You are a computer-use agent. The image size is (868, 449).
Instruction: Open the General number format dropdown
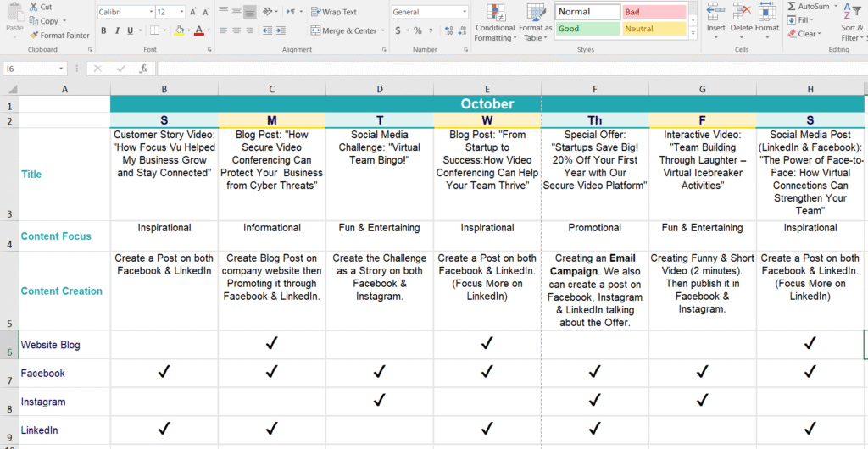pyautogui.click(x=465, y=12)
